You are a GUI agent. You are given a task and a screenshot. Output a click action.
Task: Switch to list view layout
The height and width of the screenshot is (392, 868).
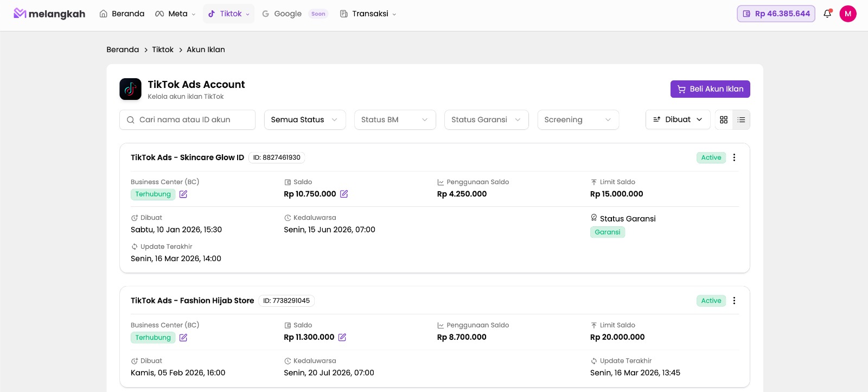741,119
